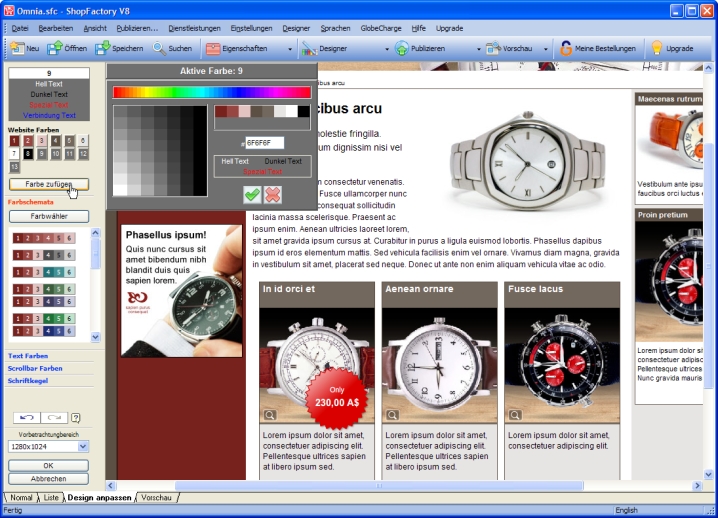Open help via the question mark icon
Screen dimensions: 718x518
[x=76, y=417]
